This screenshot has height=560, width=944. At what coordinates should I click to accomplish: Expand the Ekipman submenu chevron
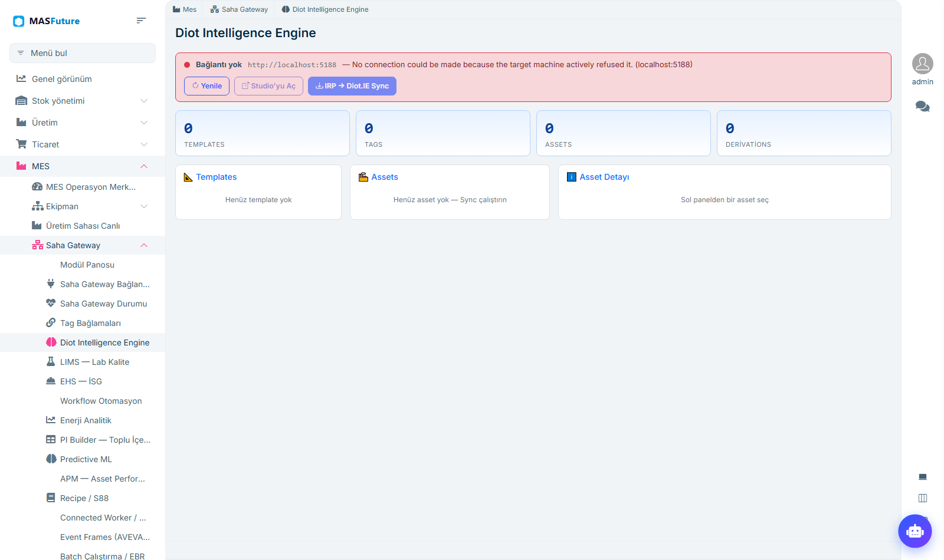(x=144, y=206)
